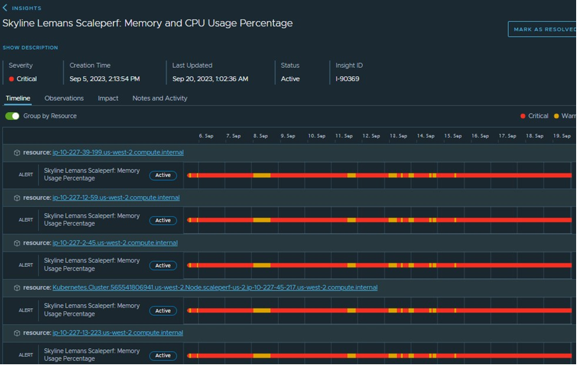Click yellow warning segment on first timeline bar

click(261, 175)
